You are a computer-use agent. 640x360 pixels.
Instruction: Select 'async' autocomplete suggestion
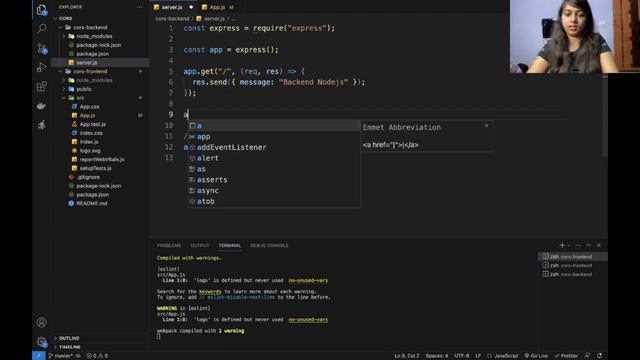click(274, 191)
